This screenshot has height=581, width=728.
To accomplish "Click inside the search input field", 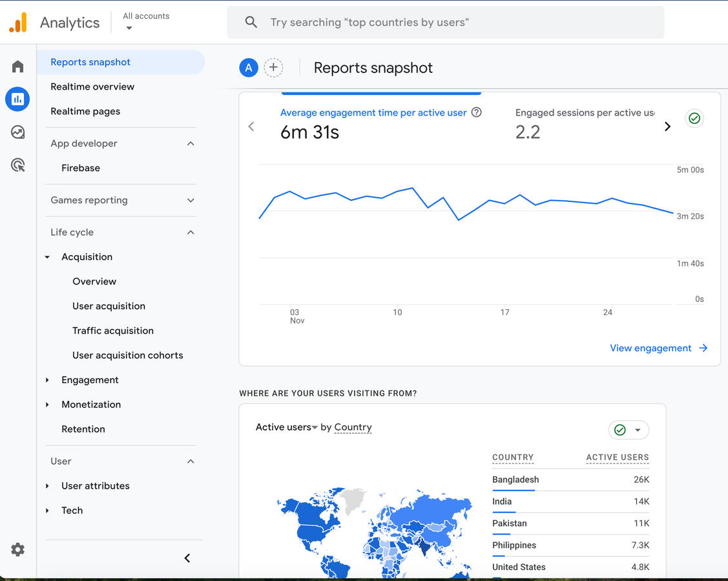I will [446, 22].
